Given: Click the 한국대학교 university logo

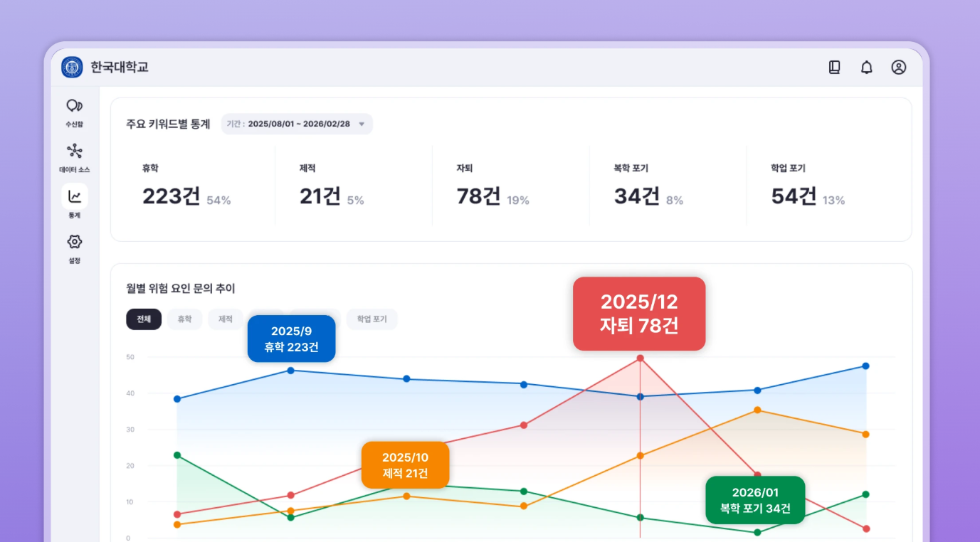Looking at the screenshot, I should click(x=72, y=68).
